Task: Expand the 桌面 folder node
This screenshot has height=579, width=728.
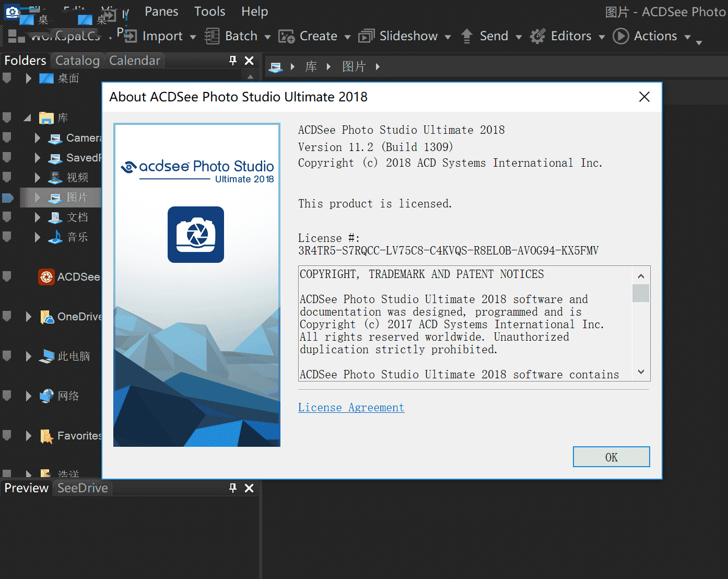Action: pos(29,78)
